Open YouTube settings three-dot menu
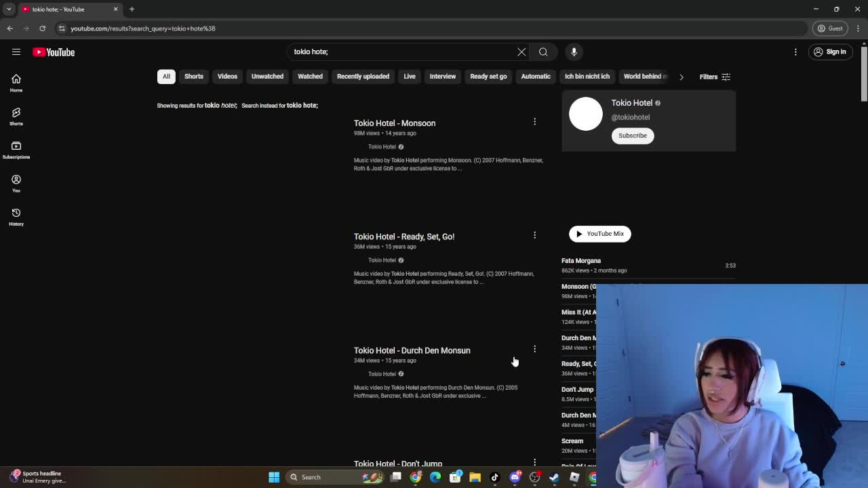 (795, 52)
